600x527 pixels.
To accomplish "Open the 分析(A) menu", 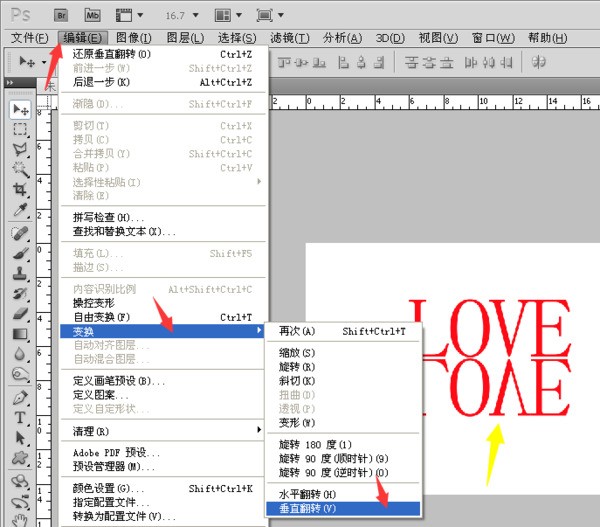I will point(342,38).
